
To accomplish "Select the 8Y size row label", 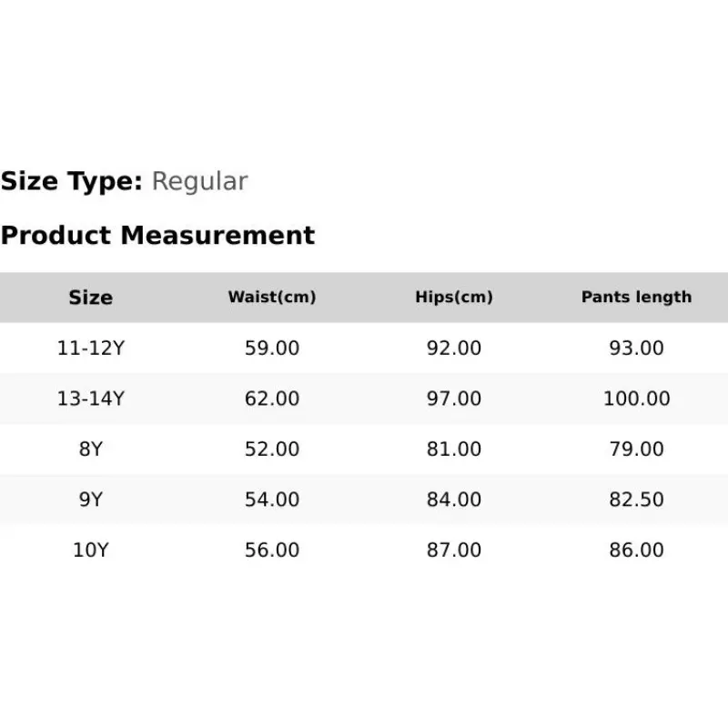I will click(x=90, y=449).
